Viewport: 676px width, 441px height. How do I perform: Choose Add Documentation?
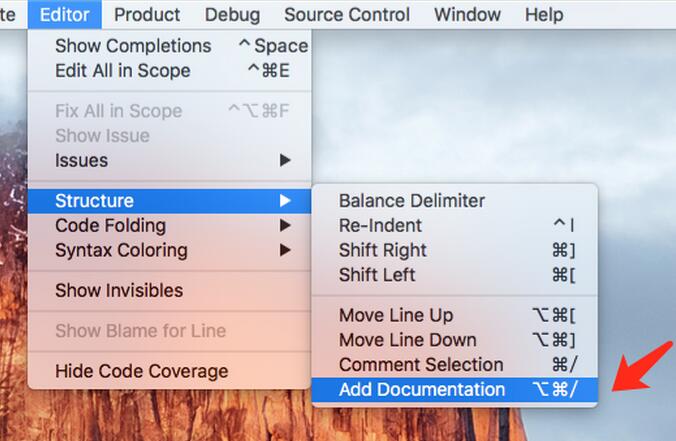click(x=422, y=389)
